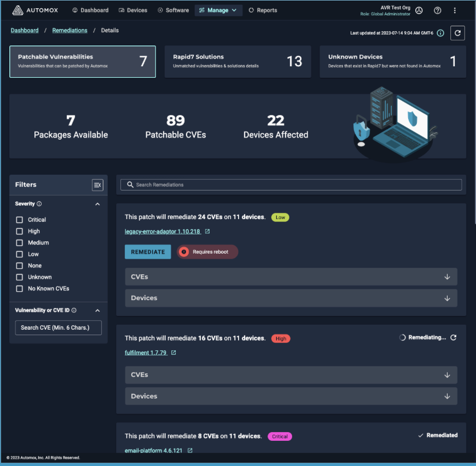476x466 pixels.
Task: Go to Dashboard in top navigation
Action: pos(90,10)
